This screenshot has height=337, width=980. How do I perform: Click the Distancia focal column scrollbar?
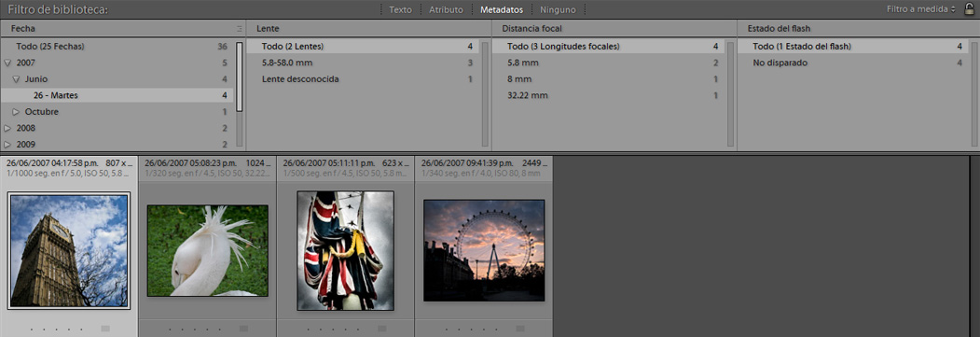click(731, 93)
